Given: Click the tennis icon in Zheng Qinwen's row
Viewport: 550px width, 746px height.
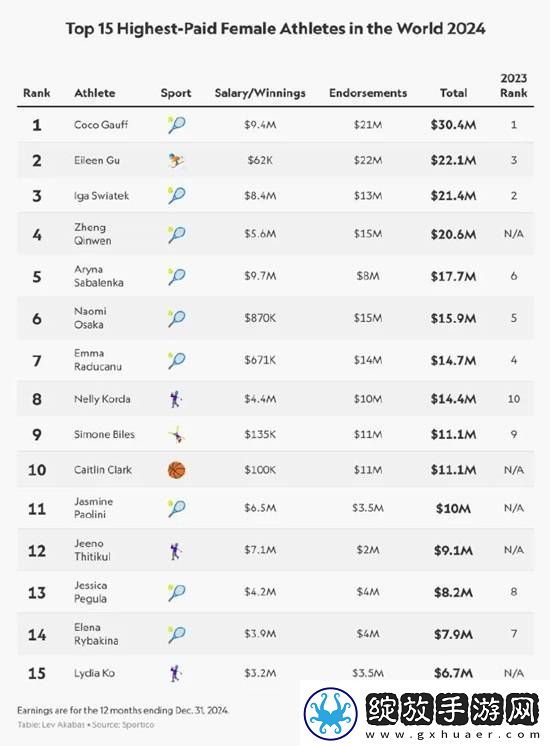Looking at the screenshot, I should coord(176,234).
